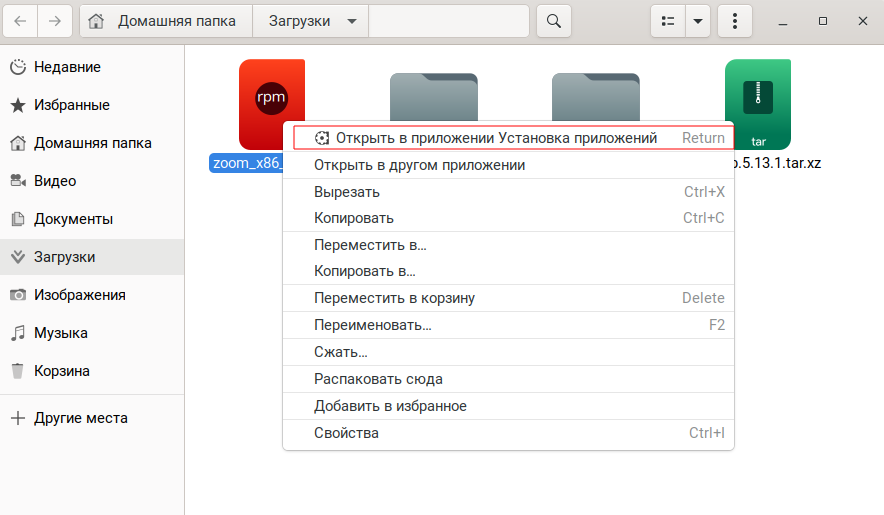
Task: Click Переместить в корзину menu entry
Action: point(394,298)
